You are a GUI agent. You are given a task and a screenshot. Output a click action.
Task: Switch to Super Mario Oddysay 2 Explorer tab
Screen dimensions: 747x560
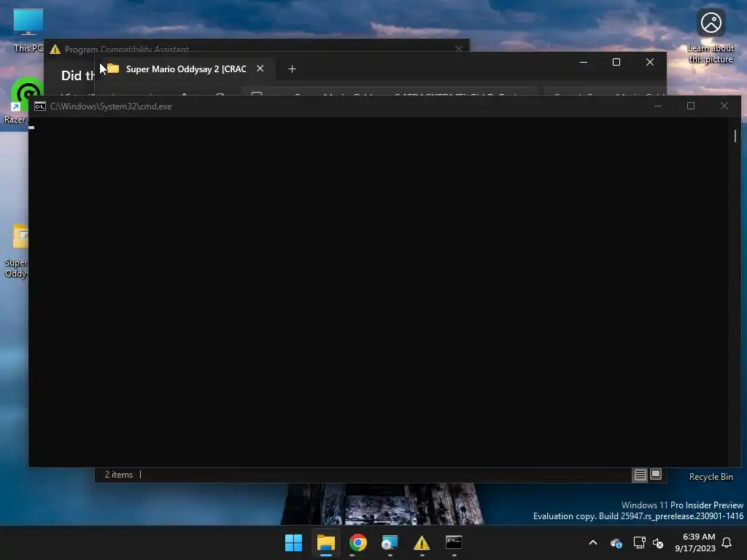pos(186,69)
